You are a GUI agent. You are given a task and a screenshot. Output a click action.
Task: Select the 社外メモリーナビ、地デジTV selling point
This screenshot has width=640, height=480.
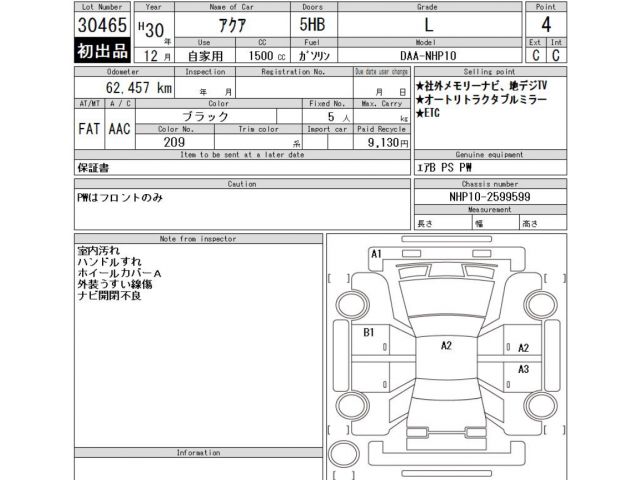coord(481,86)
